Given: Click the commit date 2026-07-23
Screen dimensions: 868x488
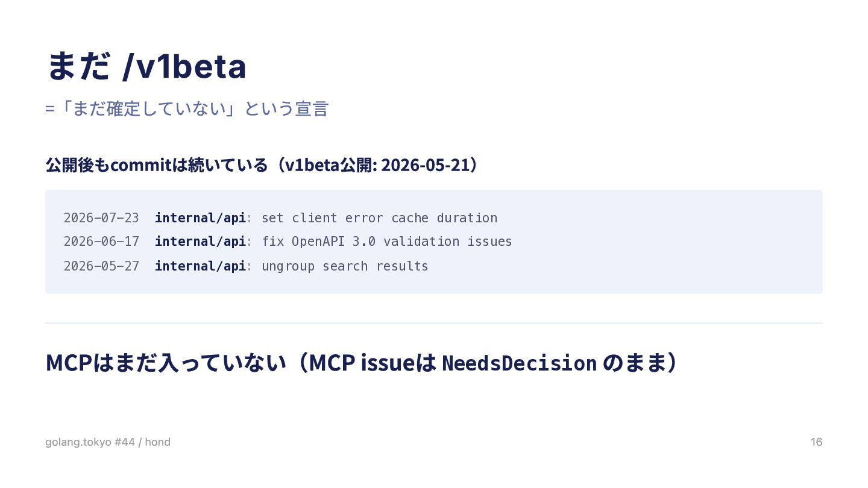Looking at the screenshot, I should click(x=101, y=218).
